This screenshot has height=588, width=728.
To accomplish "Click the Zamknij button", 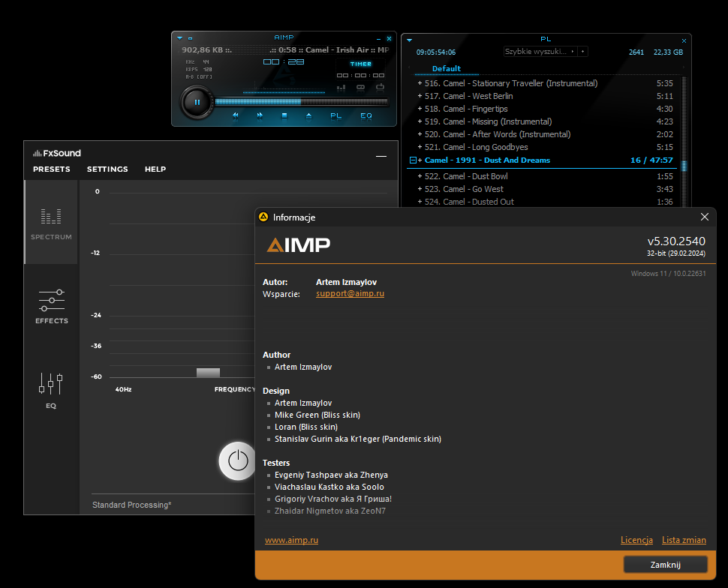I will (665, 565).
